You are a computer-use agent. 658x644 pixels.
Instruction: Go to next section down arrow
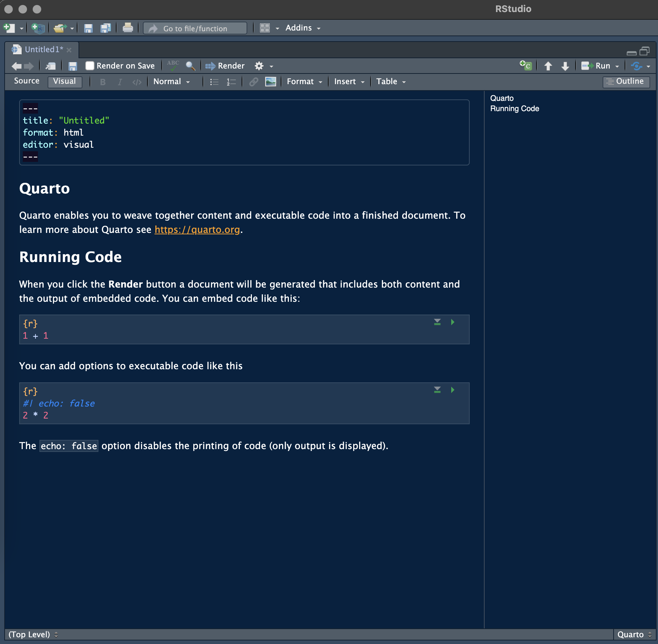coord(565,66)
